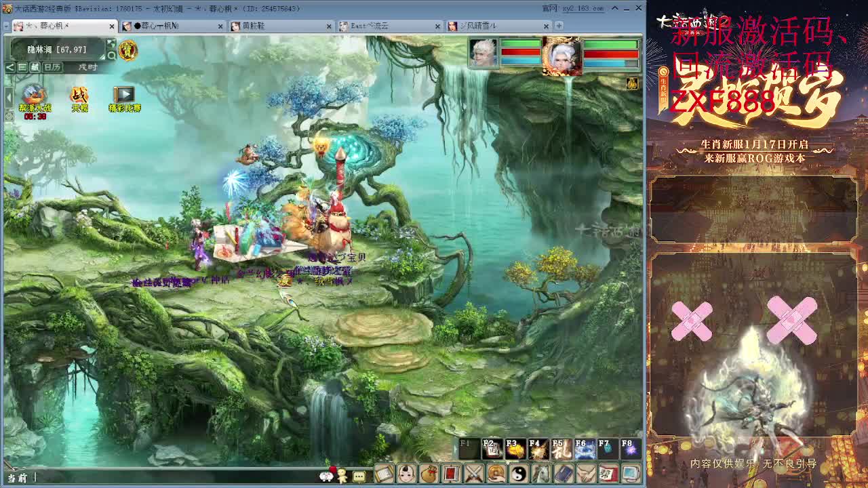Open the red framed panel icon
This screenshot has height=488, width=868.
pyautogui.click(x=452, y=474)
